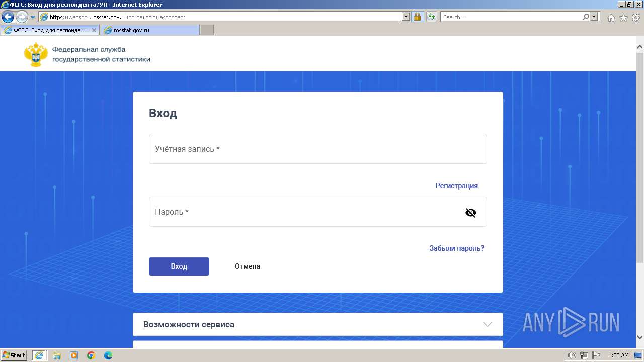Launch Chrome from the taskbar
The width and height of the screenshot is (644, 362).
tap(91, 355)
